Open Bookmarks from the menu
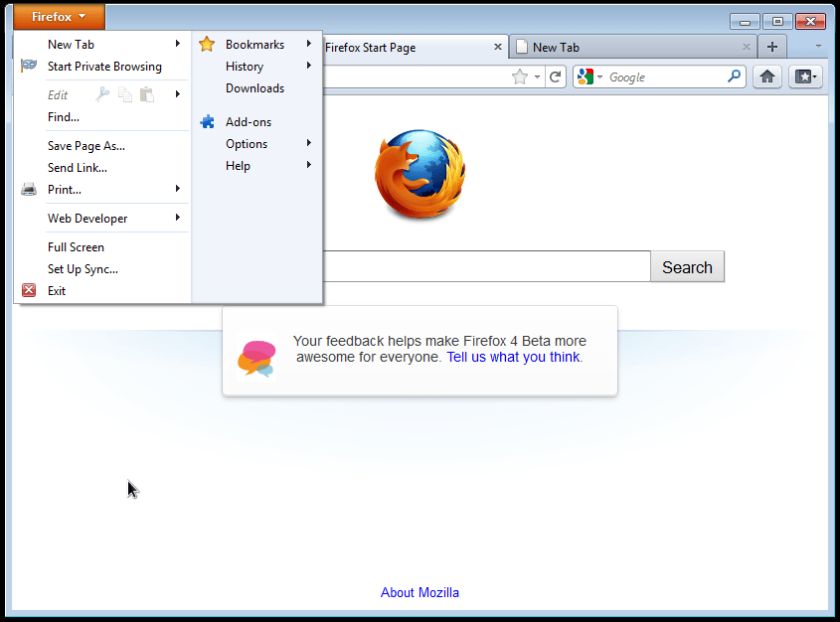Viewport: 840px width, 622px height. coord(254,45)
